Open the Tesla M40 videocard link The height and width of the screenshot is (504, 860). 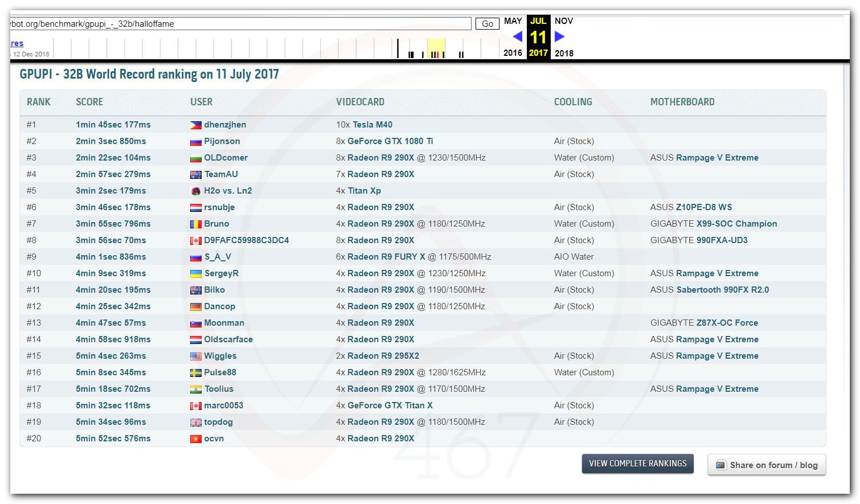[372, 125]
